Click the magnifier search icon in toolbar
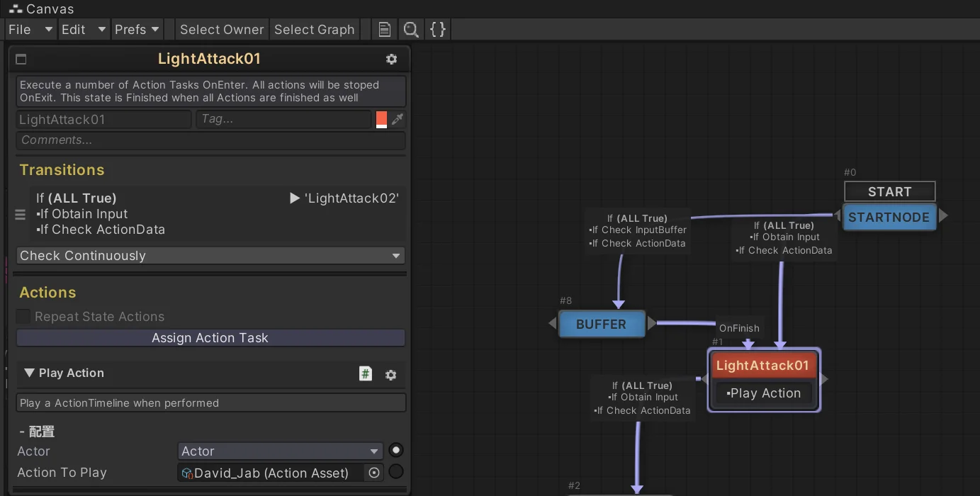The height and width of the screenshot is (496, 980). [411, 30]
